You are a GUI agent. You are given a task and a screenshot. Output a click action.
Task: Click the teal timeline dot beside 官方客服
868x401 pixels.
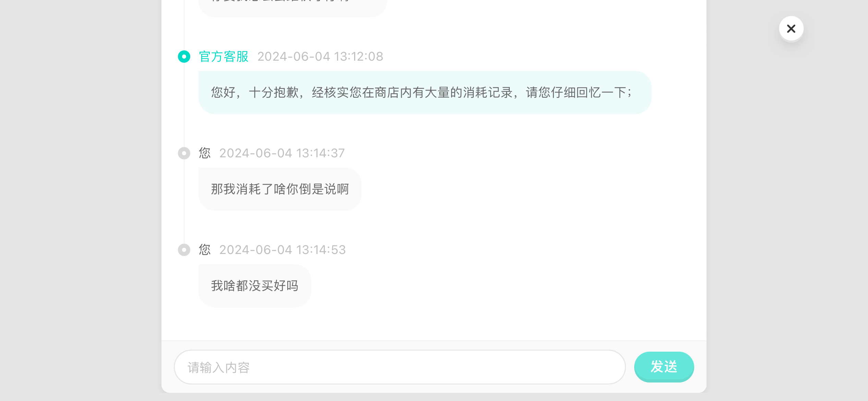(x=184, y=57)
